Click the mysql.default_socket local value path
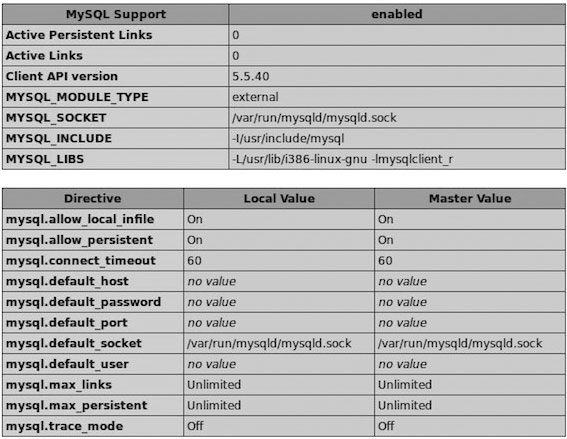Screen dimensions: 567x439 (x=269, y=344)
